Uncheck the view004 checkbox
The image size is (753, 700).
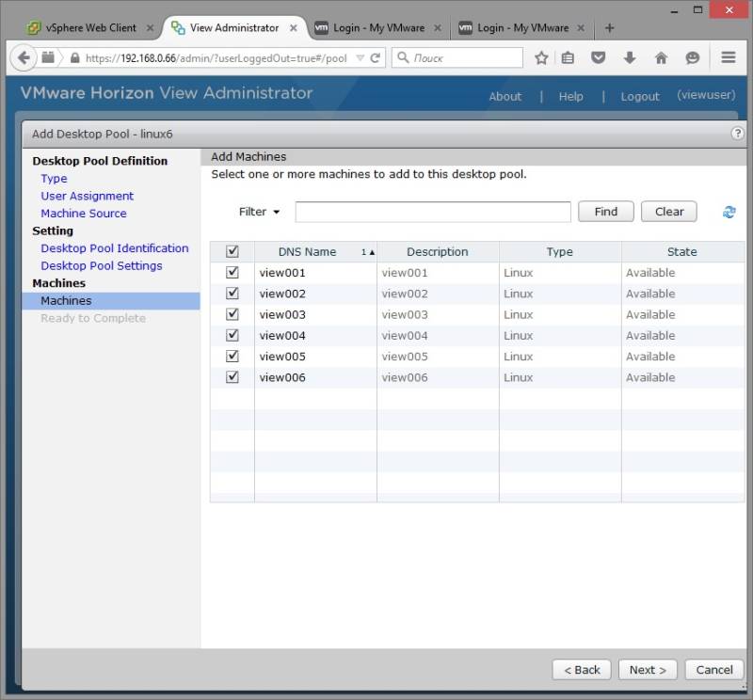click(232, 335)
